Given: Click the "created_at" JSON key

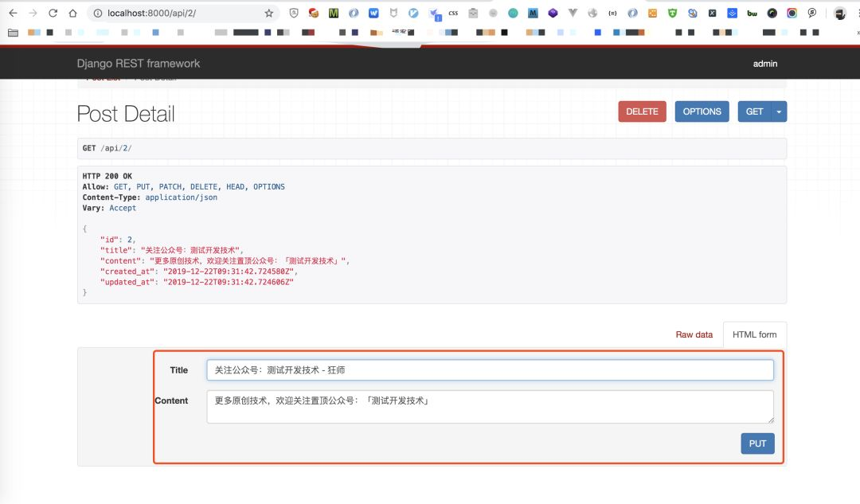Looking at the screenshot, I should coord(126,272).
